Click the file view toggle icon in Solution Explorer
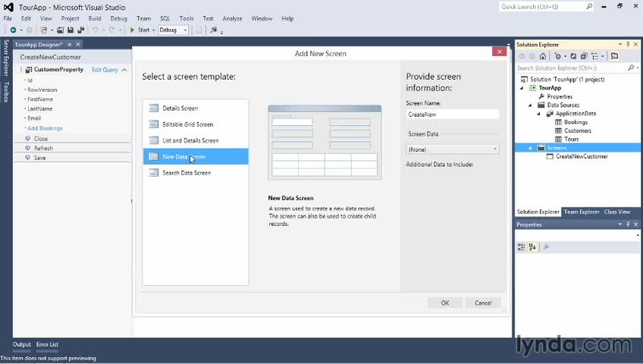 pyautogui.click(x=614, y=56)
